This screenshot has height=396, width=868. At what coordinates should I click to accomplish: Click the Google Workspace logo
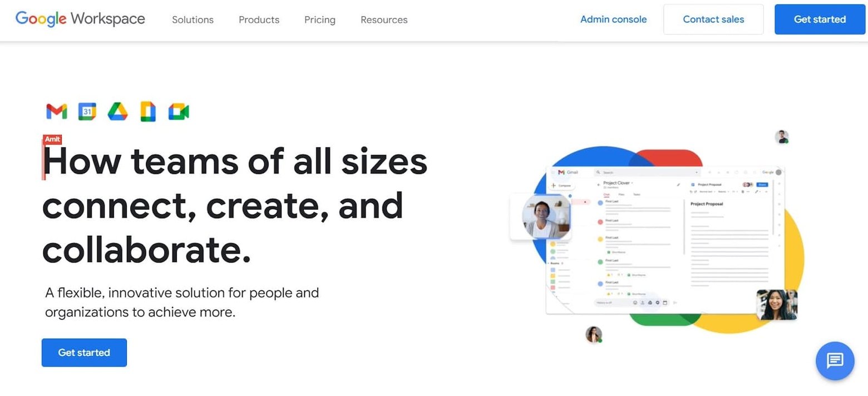coord(80,18)
